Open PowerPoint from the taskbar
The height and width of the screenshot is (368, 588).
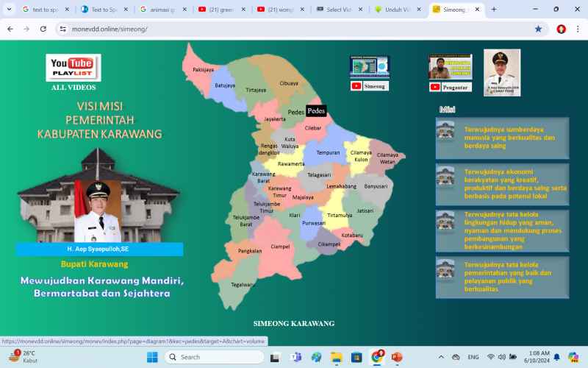397,357
